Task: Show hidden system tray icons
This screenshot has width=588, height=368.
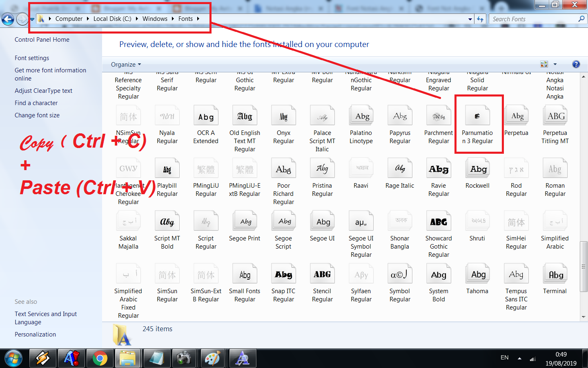Action: click(x=519, y=358)
